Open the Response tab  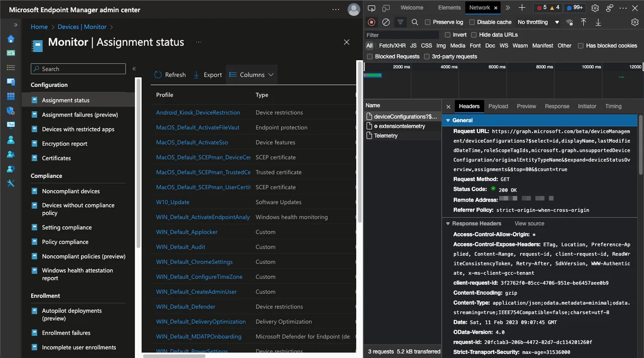(557, 106)
